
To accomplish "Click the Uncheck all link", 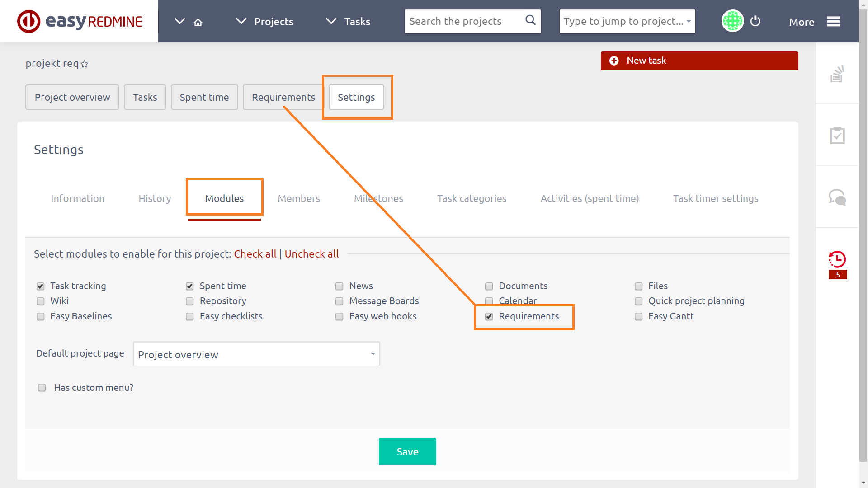I will 311,254.
